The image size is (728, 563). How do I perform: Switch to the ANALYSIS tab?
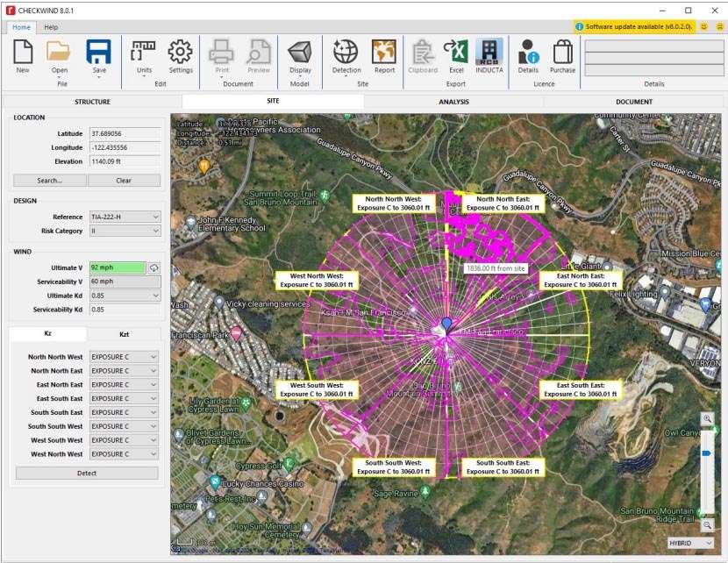click(453, 102)
